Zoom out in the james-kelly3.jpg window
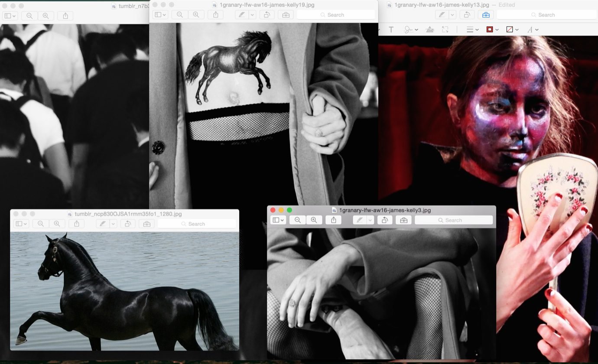Screen dimensions: 598x364 click(298, 220)
